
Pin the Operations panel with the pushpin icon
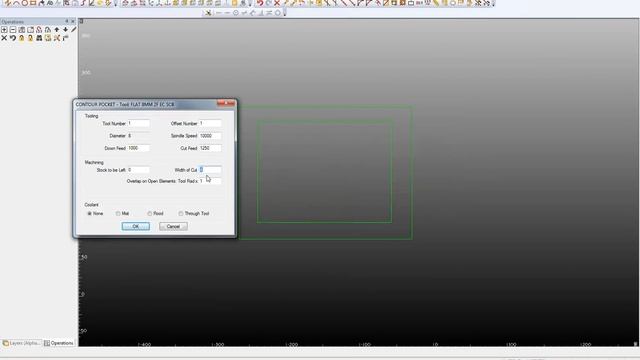[67, 21]
